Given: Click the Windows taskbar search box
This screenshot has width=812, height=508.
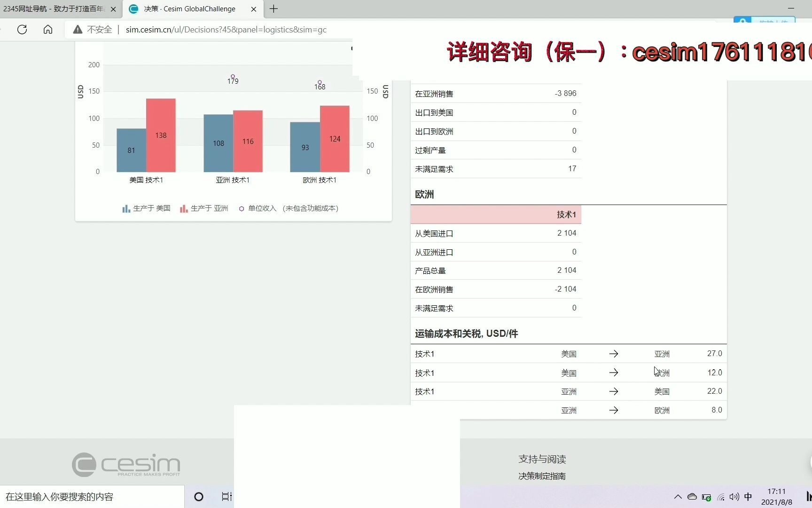Looking at the screenshot, I should (92, 497).
